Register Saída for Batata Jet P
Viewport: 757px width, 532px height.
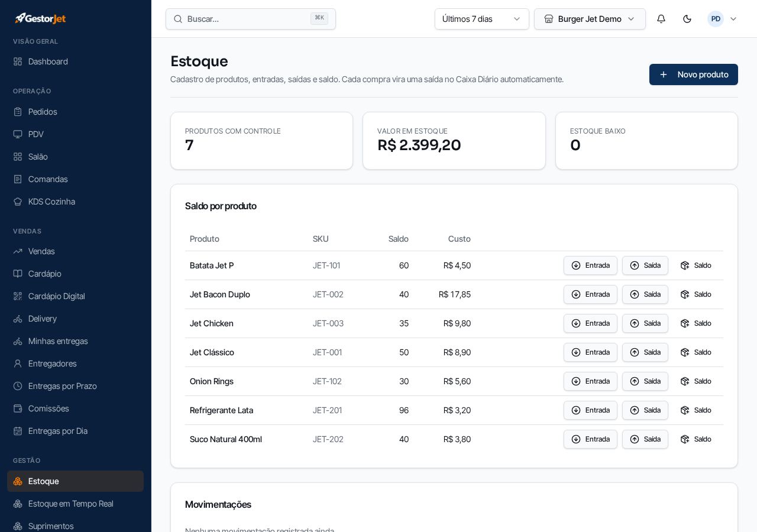645,265
